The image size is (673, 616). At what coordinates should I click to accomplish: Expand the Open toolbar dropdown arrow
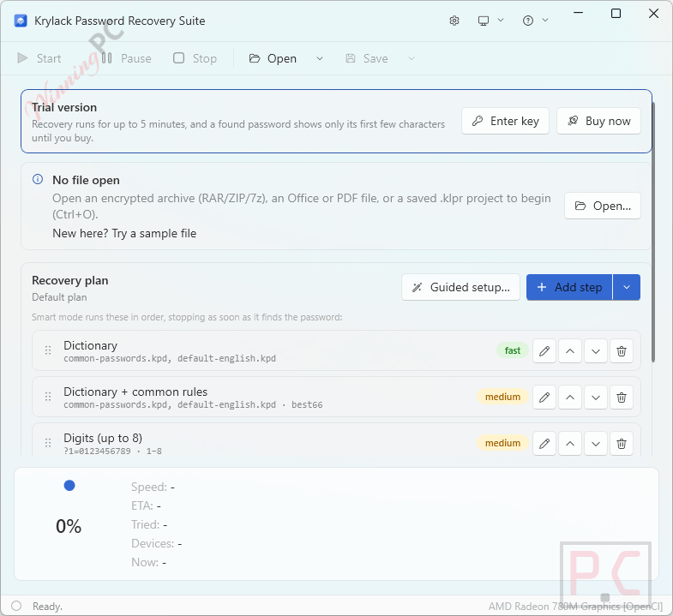coord(319,58)
